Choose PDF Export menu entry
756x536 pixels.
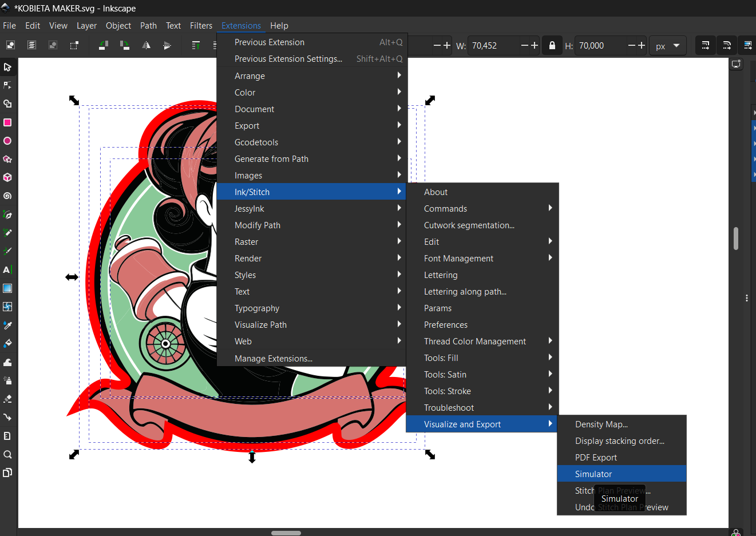point(622,457)
